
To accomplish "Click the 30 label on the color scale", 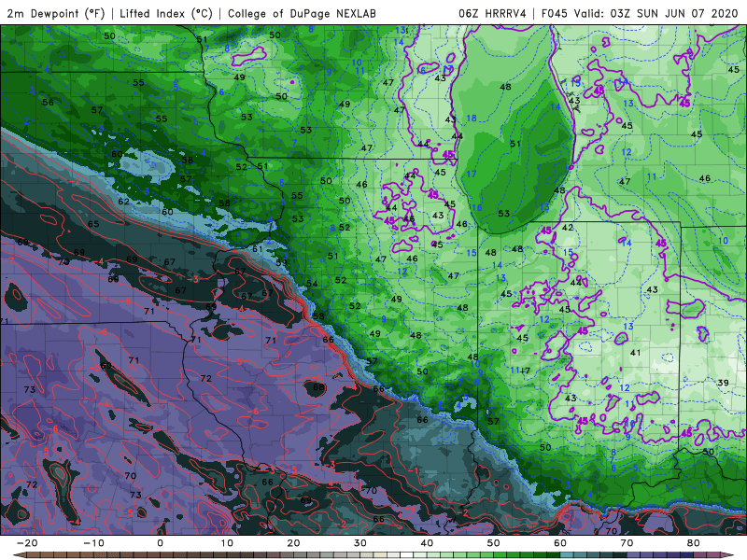I will click(360, 543).
